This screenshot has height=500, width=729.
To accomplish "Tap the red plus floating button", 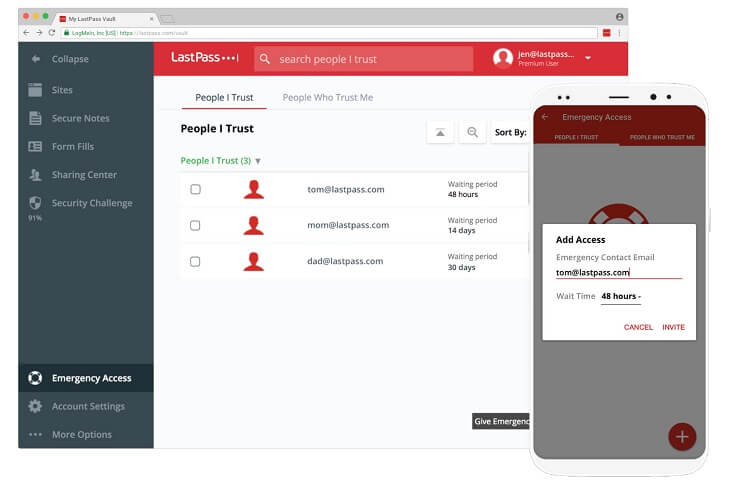I will [x=682, y=436].
